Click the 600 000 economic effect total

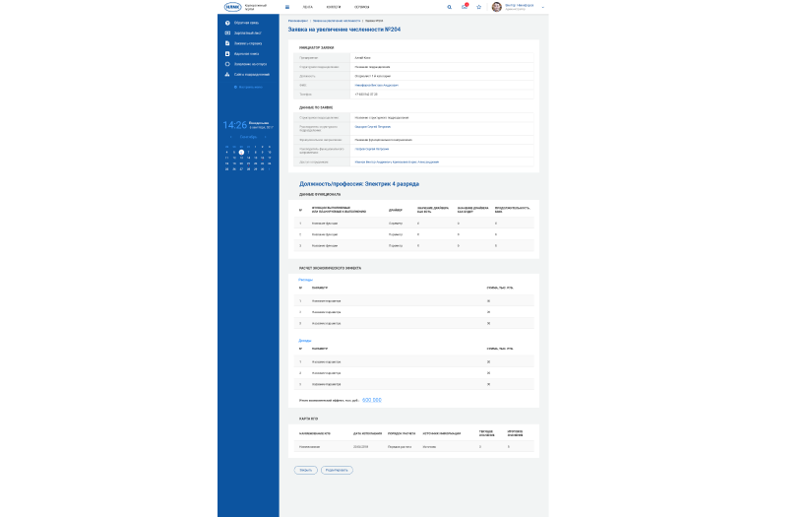tap(372, 400)
